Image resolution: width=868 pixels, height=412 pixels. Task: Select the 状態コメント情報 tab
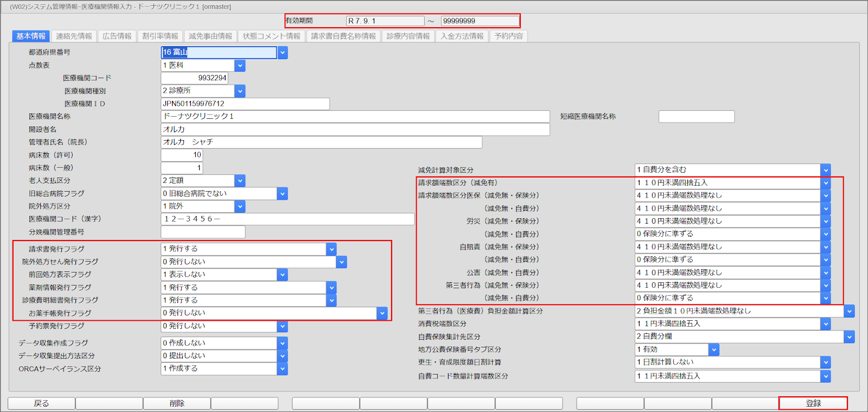tap(271, 36)
